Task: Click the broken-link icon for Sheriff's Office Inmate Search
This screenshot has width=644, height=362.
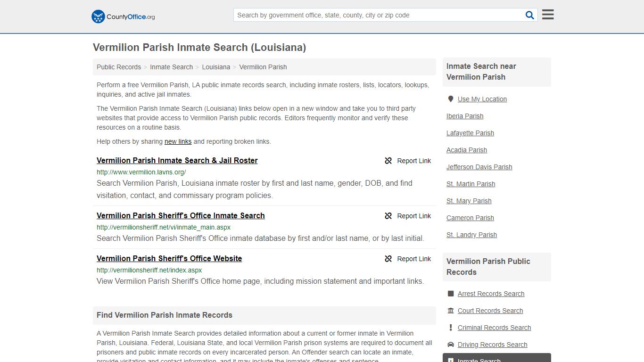Action: (x=388, y=216)
